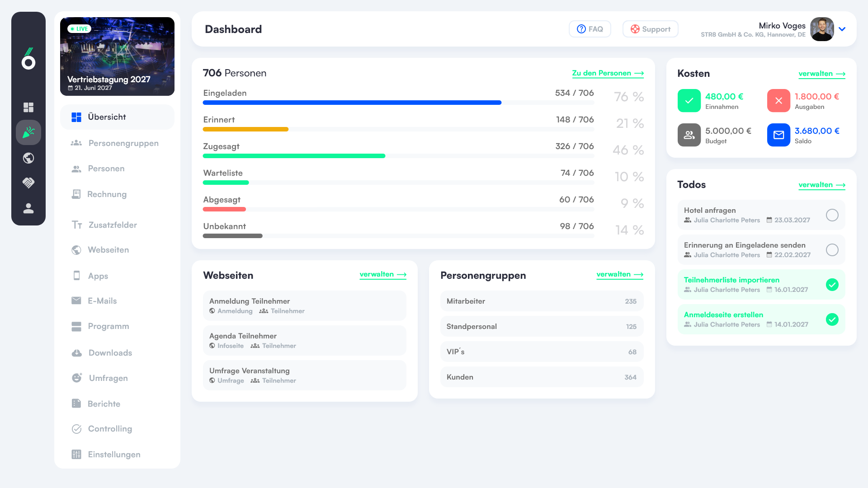The height and width of the screenshot is (488, 868).
Task: Click the red Ausgaben cross icon
Action: point(778,101)
